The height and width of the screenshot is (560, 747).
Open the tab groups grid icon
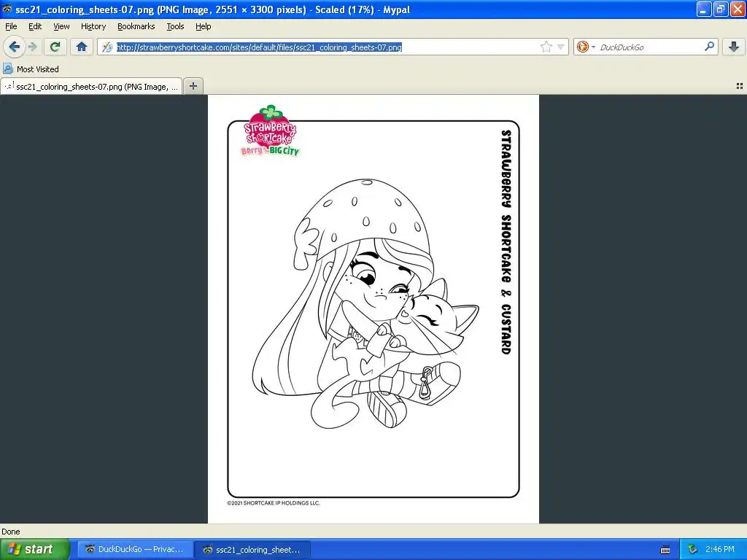click(740, 86)
